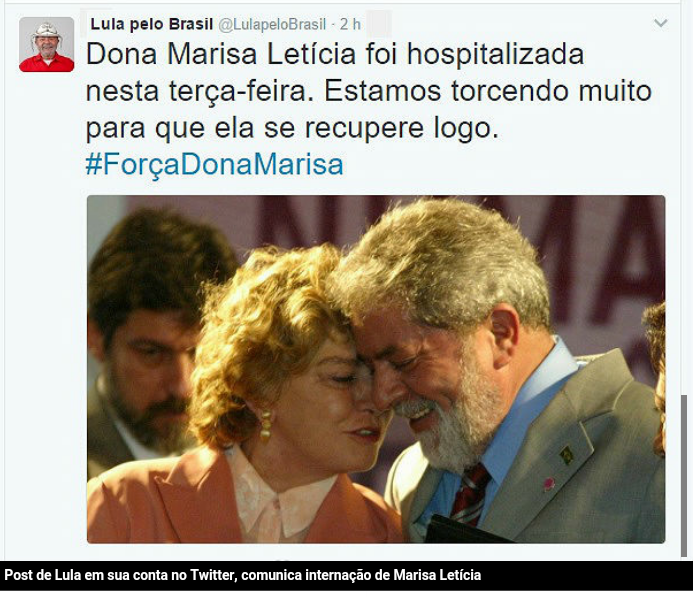Click the red striped tie in photo
This screenshot has width=693, height=597.
[470, 493]
